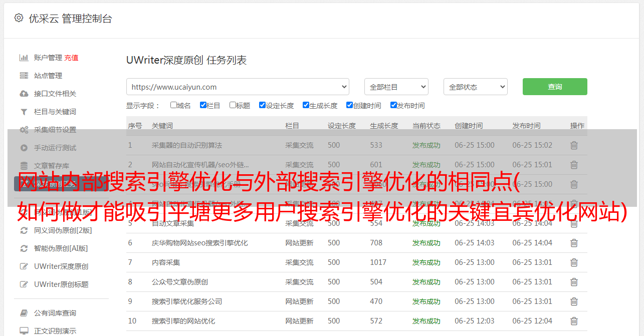Open the site URL dropdown
The height and width of the screenshot is (336, 644).
(238, 87)
